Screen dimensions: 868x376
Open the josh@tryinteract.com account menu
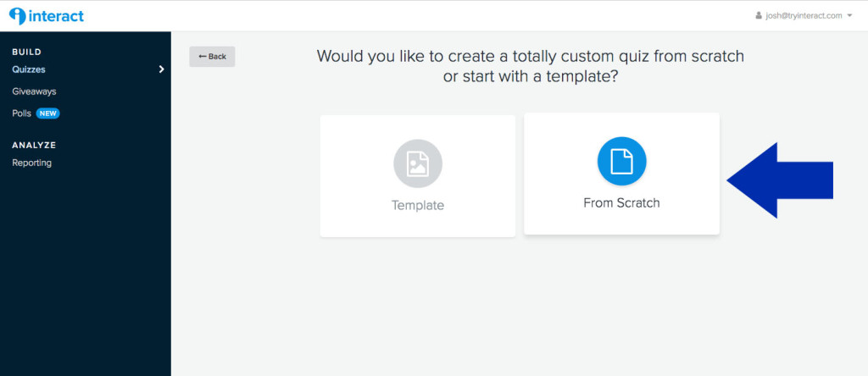tap(804, 16)
